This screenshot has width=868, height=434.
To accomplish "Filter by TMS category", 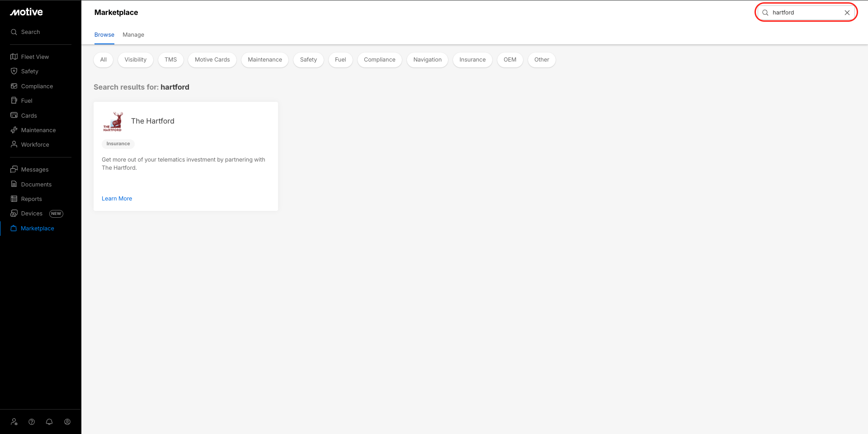I will tap(171, 60).
